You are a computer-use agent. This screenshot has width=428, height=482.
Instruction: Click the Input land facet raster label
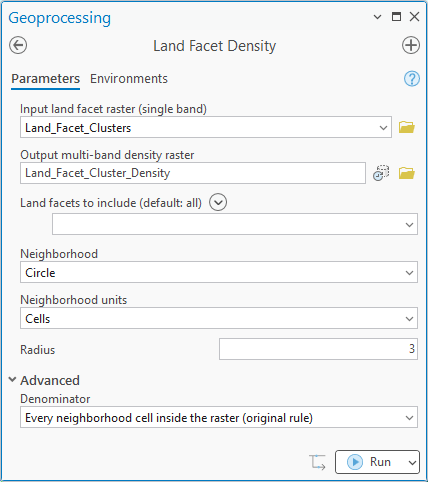click(x=113, y=109)
